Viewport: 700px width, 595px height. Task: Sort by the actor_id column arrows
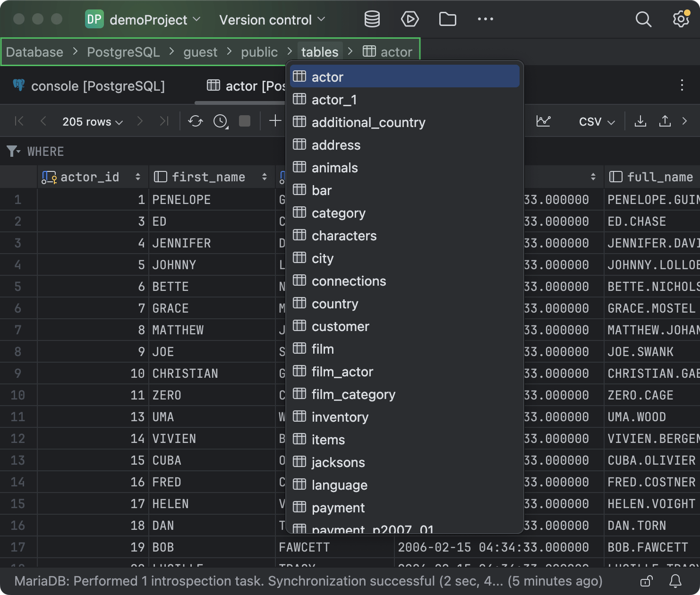coord(138,177)
